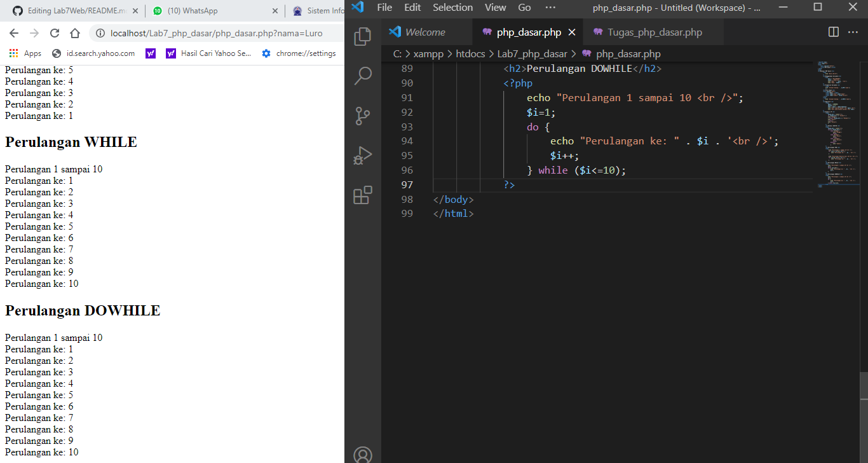Screen dimensions: 868x463
Task: Open the Explorer view in VS Code
Action: [x=363, y=36]
